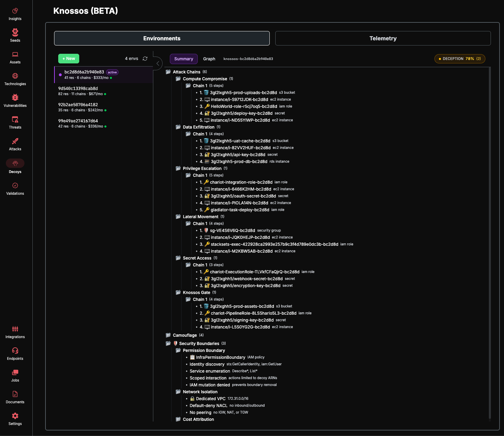Expand the Camouflage folder
The width and height of the screenshot is (504, 436).
click(x=168, y=335)
